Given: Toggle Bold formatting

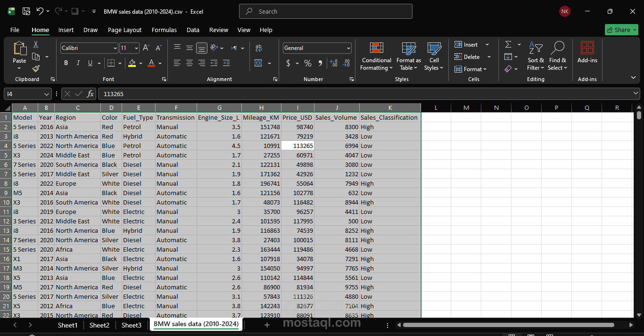Looking at the screenshot, I should (66, 63).
